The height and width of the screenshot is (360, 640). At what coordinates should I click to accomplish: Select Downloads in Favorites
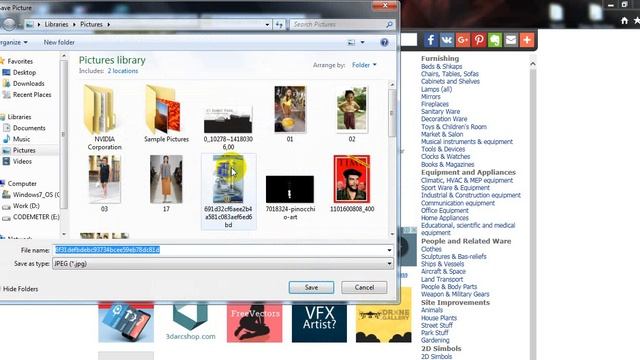28,83
